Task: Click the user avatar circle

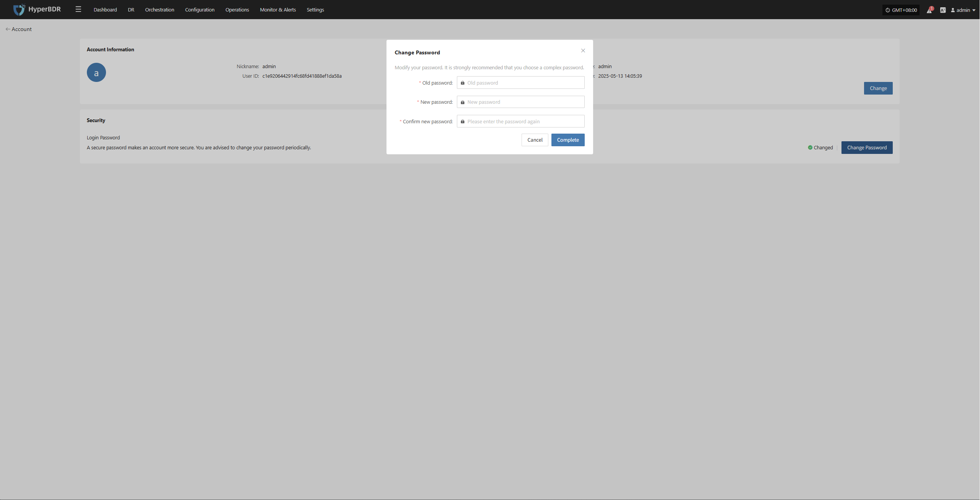Action: click(96, 72)
